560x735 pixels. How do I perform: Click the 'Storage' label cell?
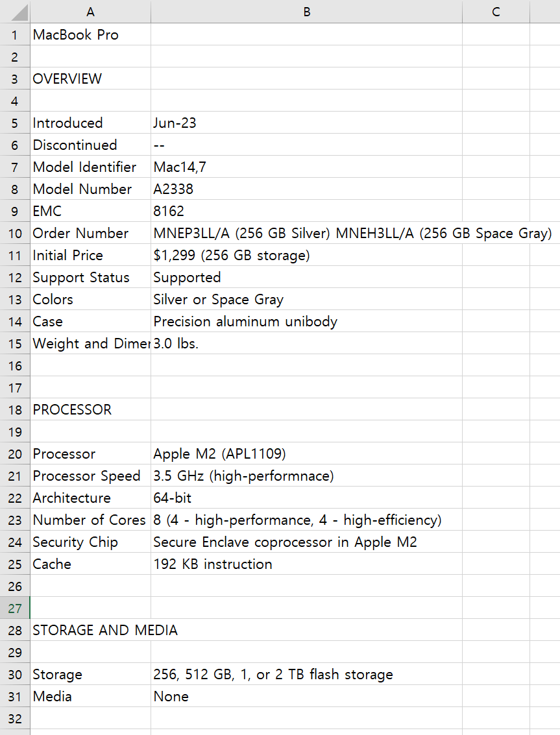pyautogui.click(x=90, y=674)
